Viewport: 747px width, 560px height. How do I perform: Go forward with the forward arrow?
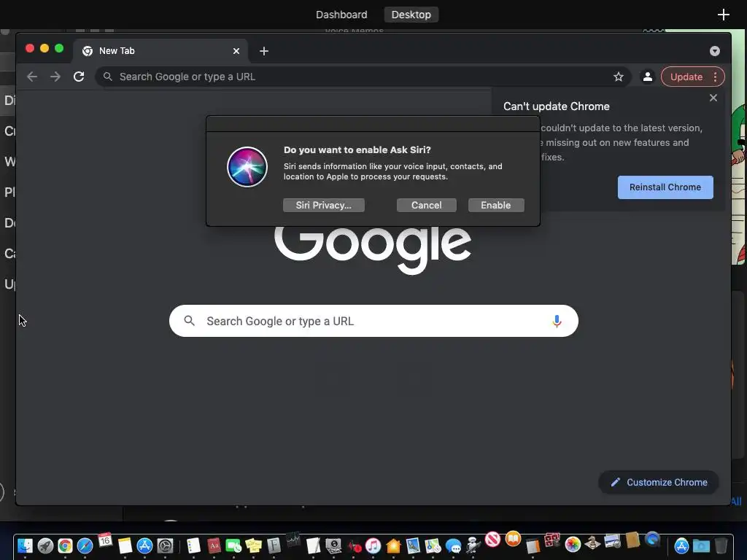tap(55, 77)
